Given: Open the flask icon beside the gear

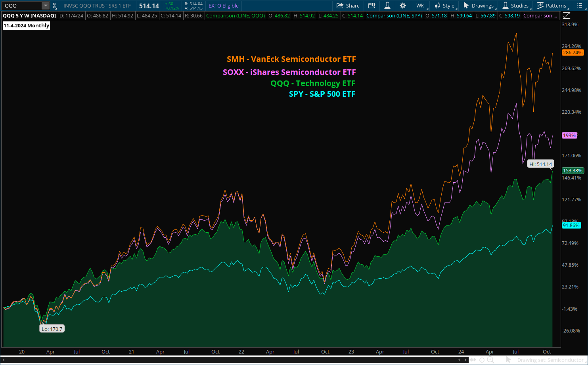Looking at the screenshot, I should point(387,6).
